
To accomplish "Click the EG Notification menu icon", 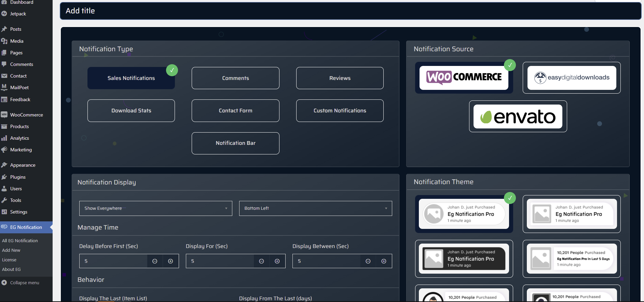I will point(4,227).
